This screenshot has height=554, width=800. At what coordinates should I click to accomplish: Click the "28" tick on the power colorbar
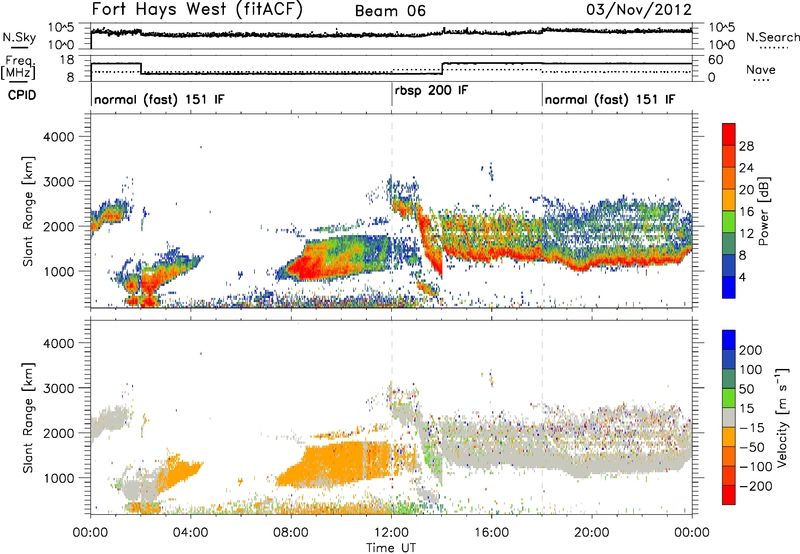click(x=746, y=146)
